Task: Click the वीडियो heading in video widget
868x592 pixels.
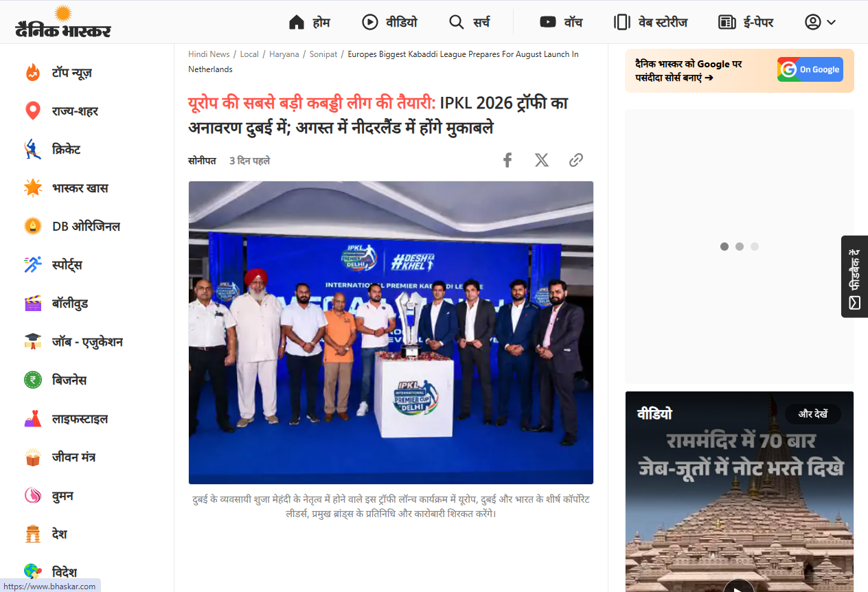Action: (654, 413)
